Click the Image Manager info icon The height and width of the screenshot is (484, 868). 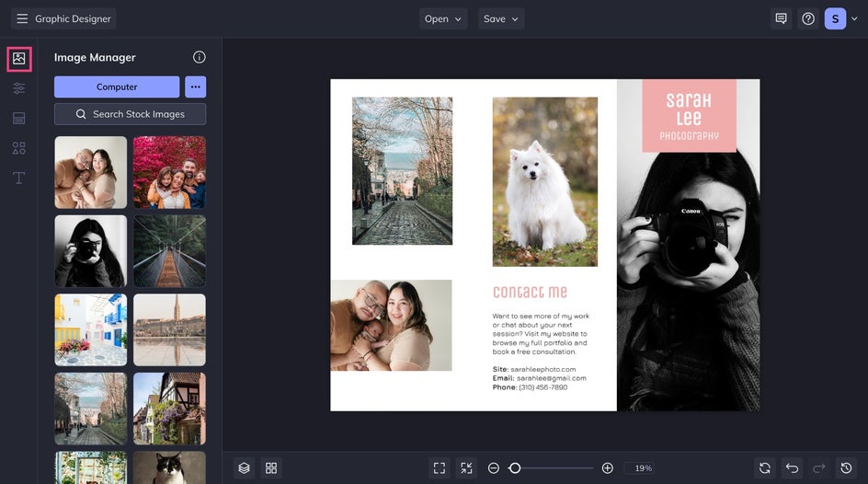pos(199,57)
